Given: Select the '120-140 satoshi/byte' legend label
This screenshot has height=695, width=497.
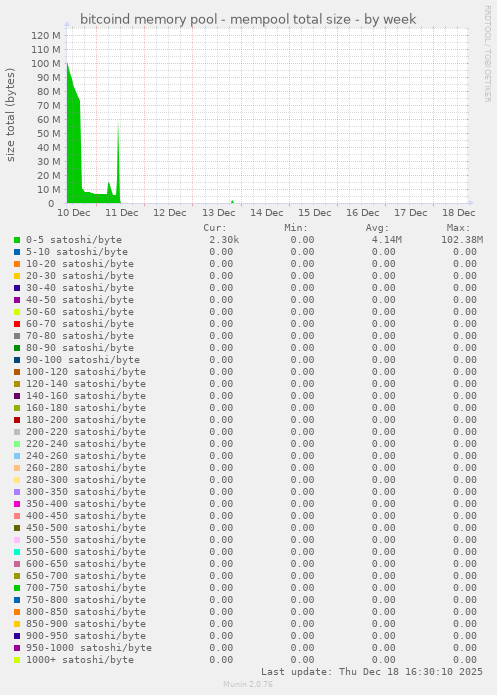Looking at the screenshot, I should (86, 383).
